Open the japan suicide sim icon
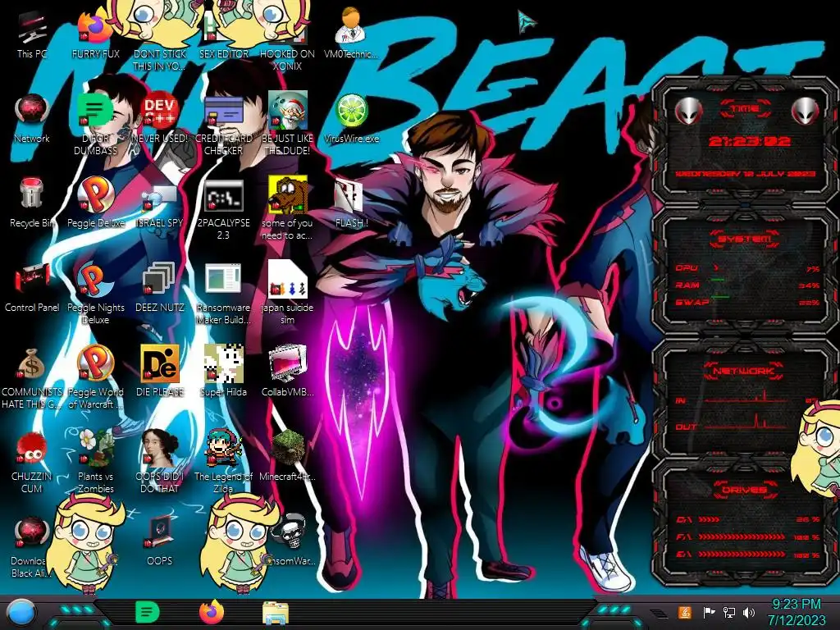 (287, 280)
